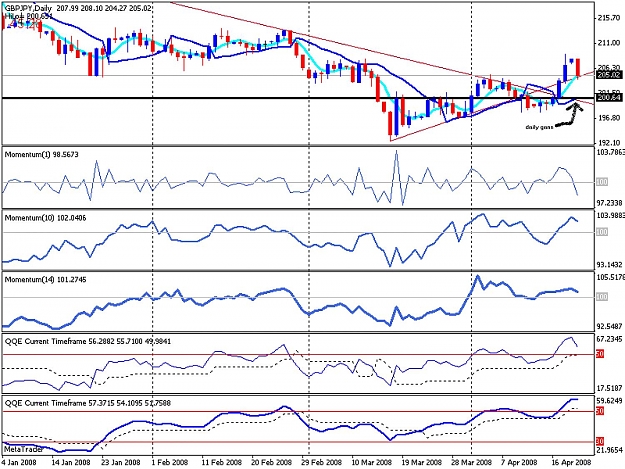Click the 200.64 horizontal line price tag
This screenshot has width=625, height=469.
(609, 97)
